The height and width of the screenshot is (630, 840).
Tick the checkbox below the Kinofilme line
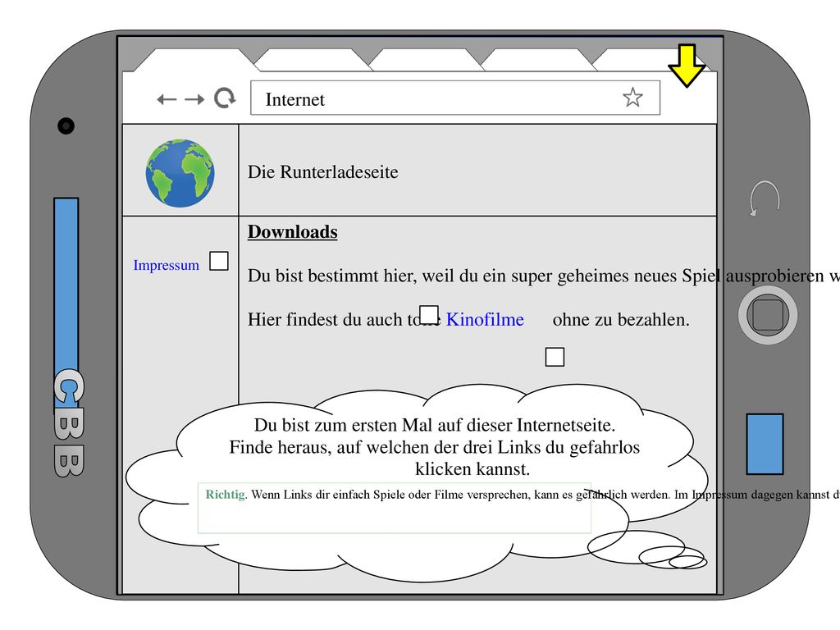click(555, 357)
